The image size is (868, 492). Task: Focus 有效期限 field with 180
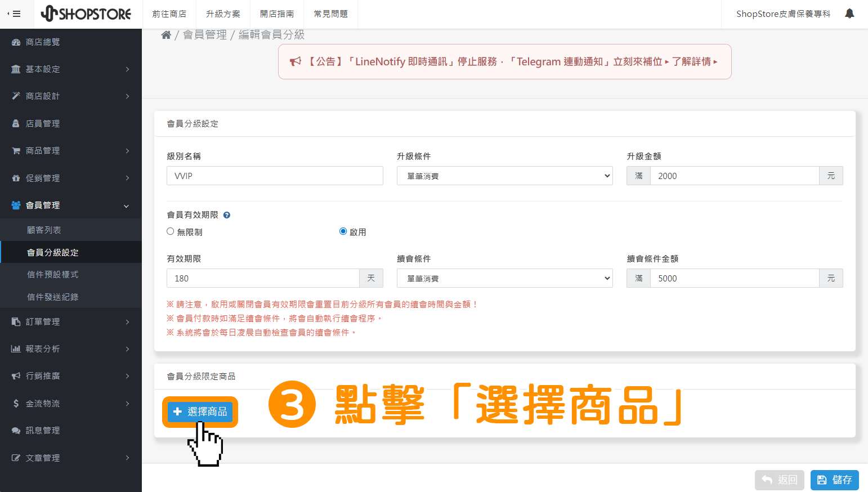[x=263, y=278]
